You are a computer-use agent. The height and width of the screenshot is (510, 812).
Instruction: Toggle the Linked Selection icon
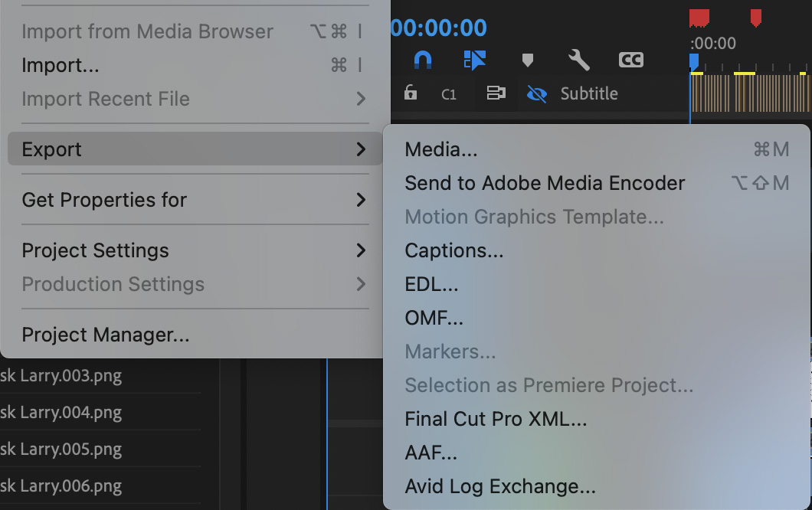pos(474,60)
